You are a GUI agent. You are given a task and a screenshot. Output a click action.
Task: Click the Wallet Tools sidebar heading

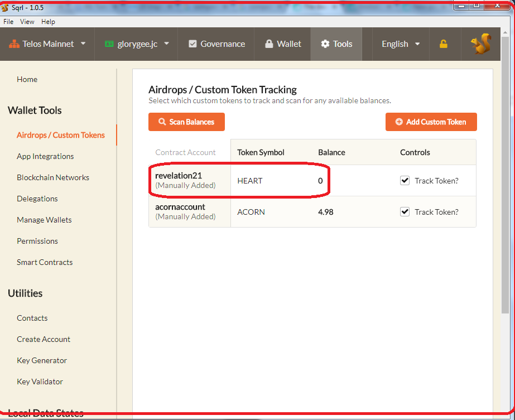[35, 110]
